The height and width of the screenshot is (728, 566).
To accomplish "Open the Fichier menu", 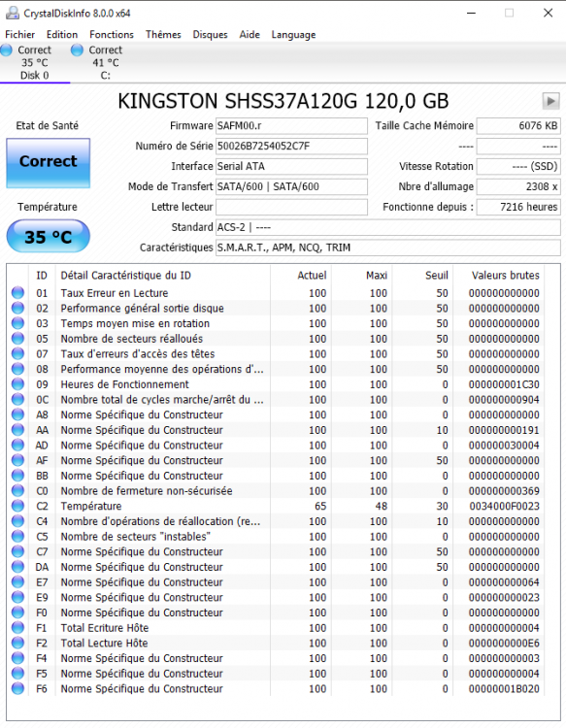I will click(20, 34).
